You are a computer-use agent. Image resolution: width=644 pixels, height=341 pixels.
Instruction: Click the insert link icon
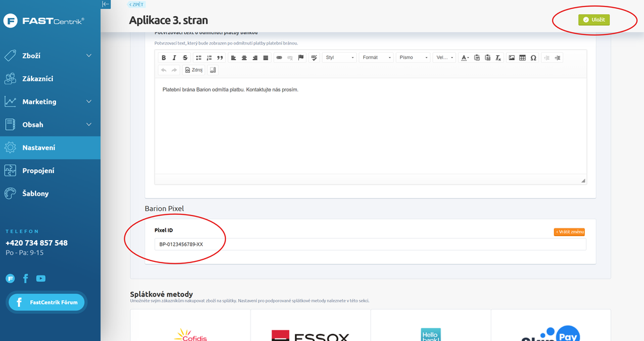click(279, 58)
